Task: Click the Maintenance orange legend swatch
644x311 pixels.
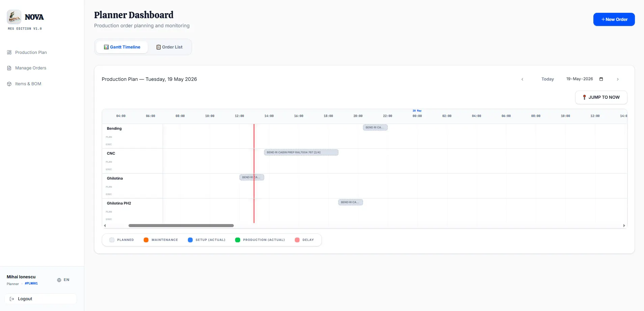Action: pos(146,240)
